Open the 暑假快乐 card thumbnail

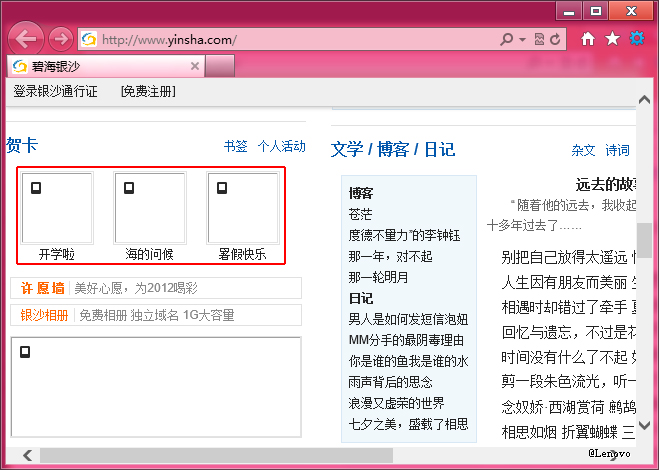tap(243, 208)
